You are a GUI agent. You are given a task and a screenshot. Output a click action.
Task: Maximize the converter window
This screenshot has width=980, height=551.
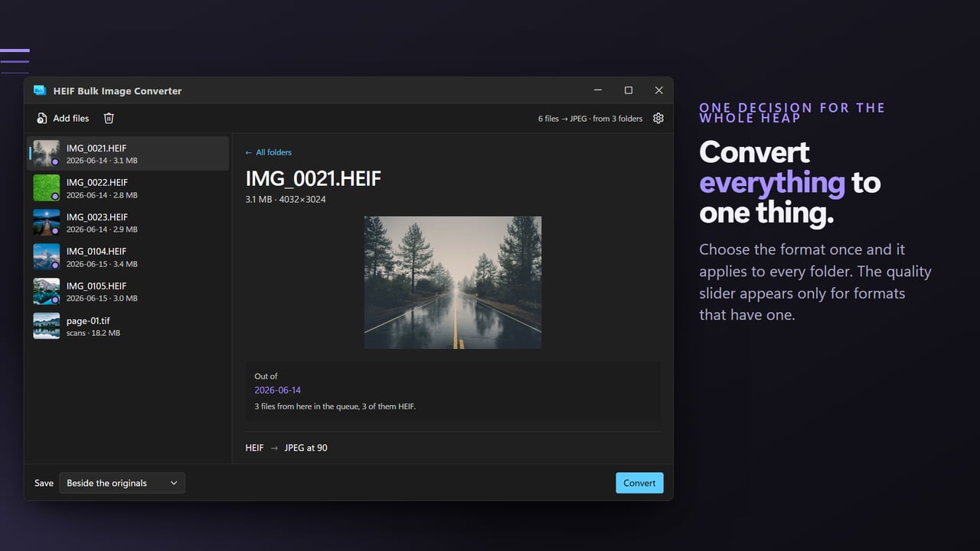point(629,90)
